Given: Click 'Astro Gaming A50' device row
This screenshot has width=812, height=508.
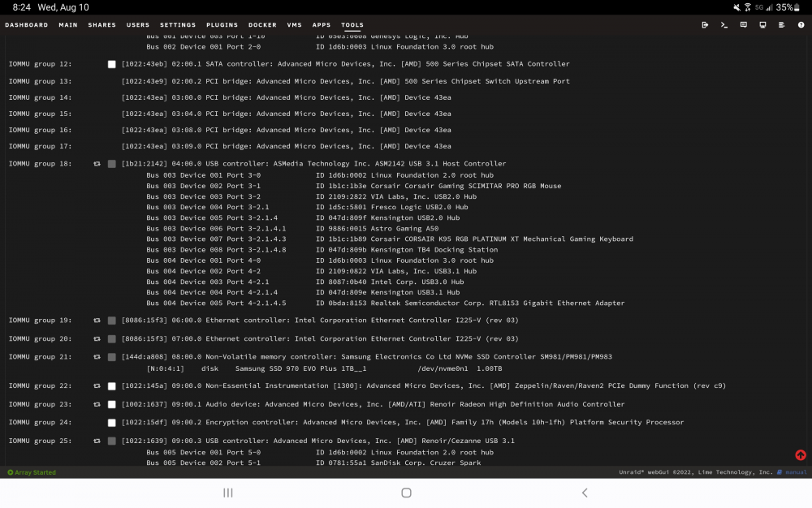Looking at the screenshot, I should [292, 229].
